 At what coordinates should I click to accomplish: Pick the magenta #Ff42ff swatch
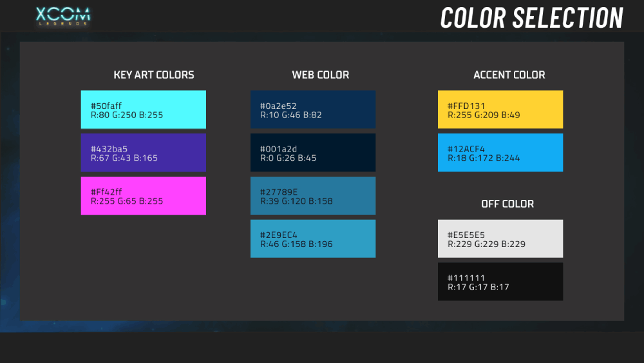coord(144,195)
